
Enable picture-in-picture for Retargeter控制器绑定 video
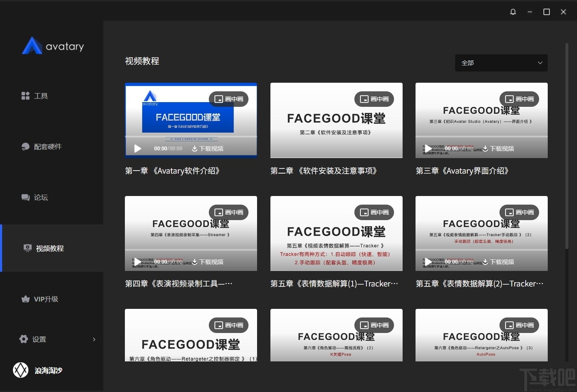click(x=229, y=325)
